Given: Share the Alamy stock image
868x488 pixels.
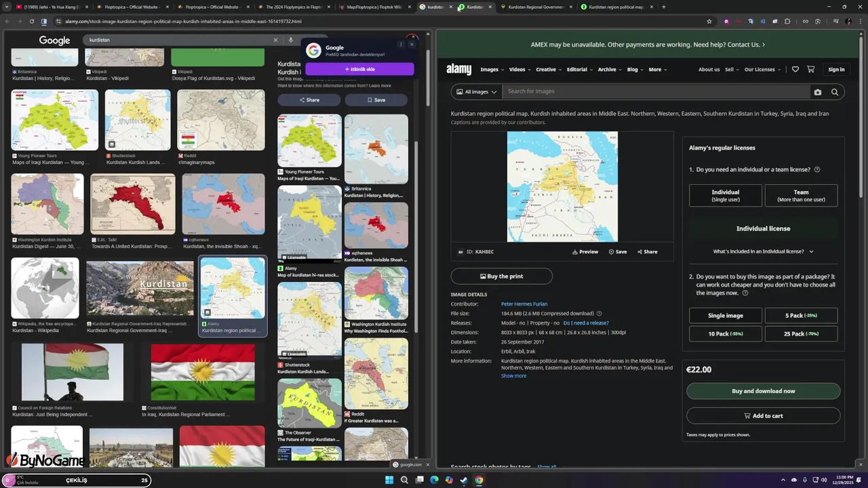Looking at the screenshot, I should 647,252.
